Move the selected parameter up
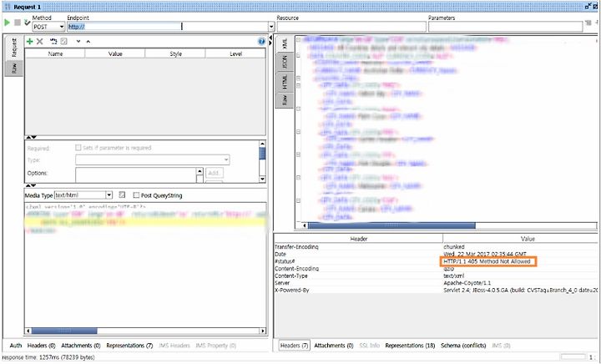 [x=88, y=42]
